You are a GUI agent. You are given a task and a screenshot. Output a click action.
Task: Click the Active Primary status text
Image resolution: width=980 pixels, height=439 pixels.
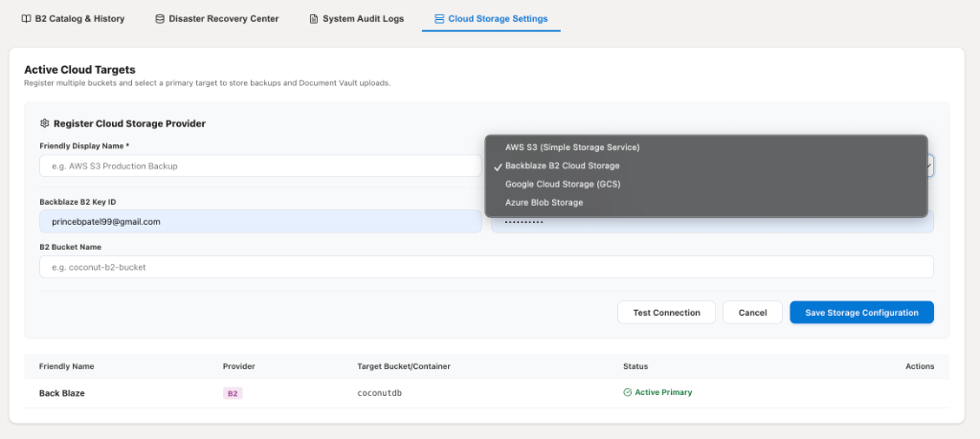(x=663, y=392)
